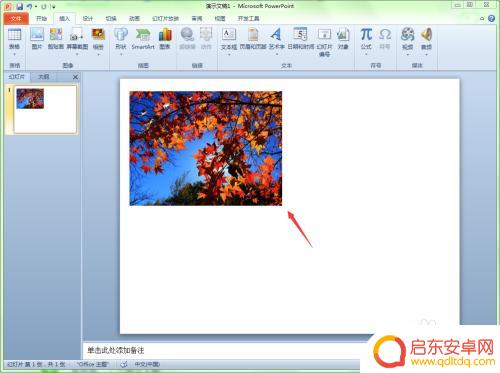Toggle the ribbon minimize arrow

[x=482, y=19]
